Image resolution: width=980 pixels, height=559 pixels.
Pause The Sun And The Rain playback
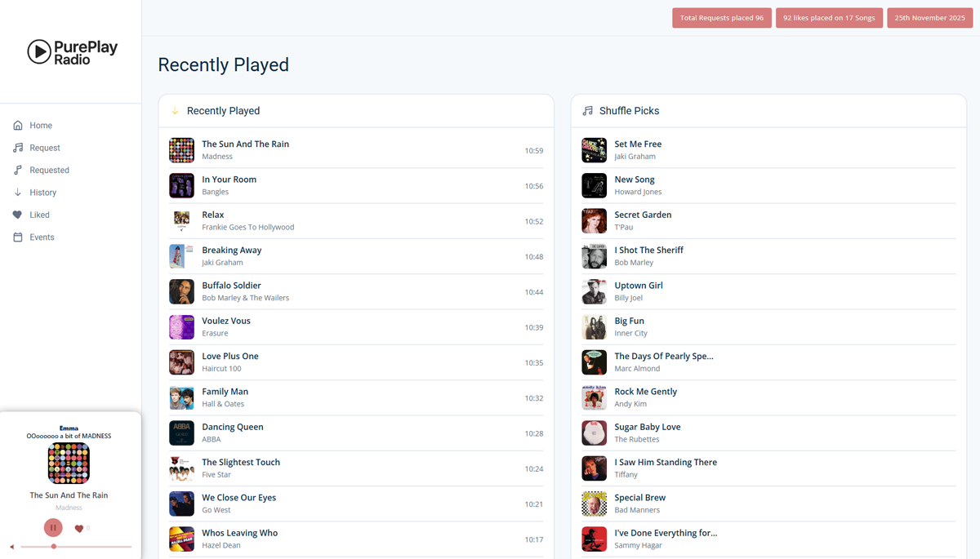tap(52, 527)
